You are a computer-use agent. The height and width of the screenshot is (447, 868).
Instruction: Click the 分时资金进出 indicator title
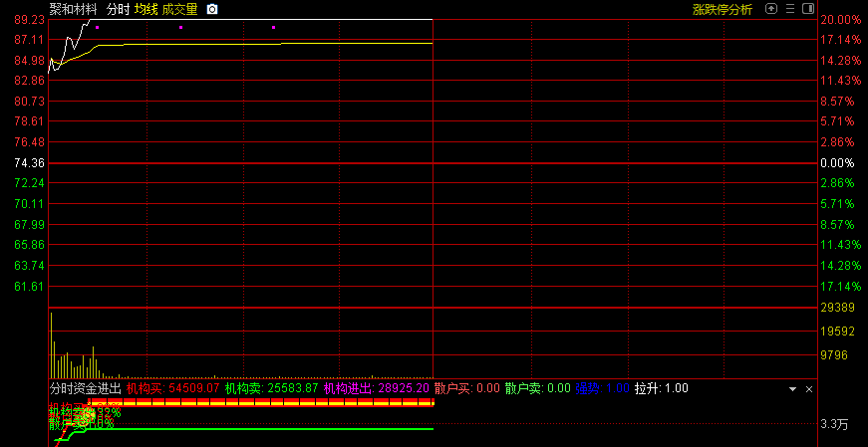(85, 388)
